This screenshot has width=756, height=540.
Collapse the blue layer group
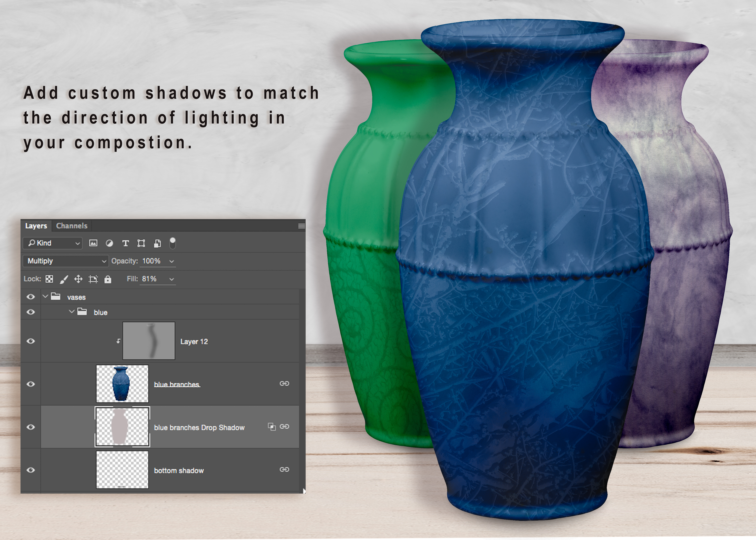click(x=71, y=312)
